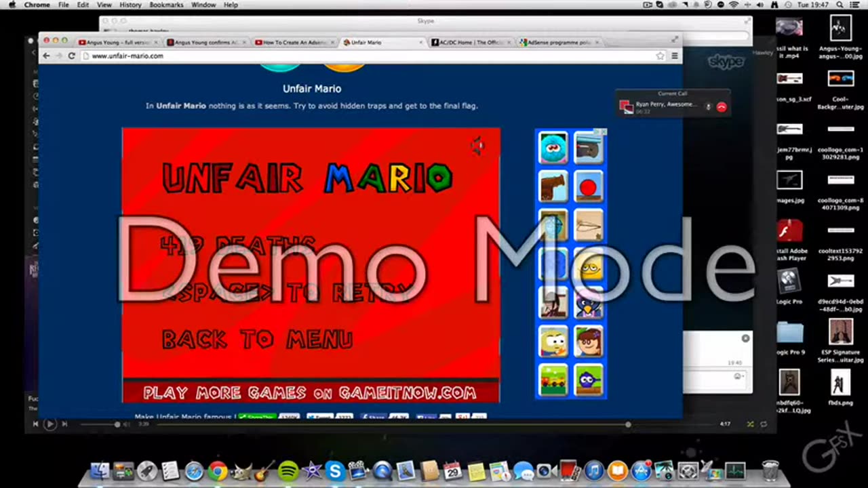Open Finder from the Dock
Image resolution: width=868 pixels, height=488 pixels.
[x=100, y=470]
